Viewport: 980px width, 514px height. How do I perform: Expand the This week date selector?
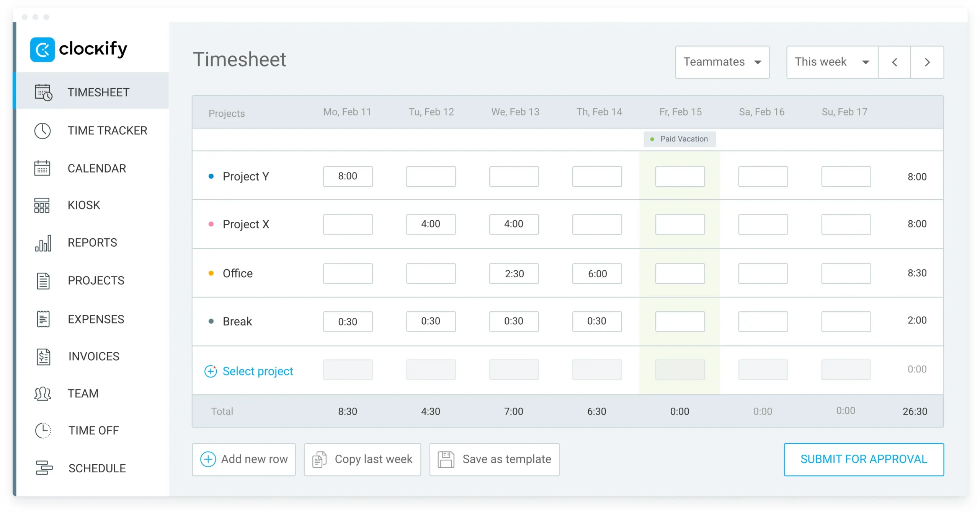[831, 62]
